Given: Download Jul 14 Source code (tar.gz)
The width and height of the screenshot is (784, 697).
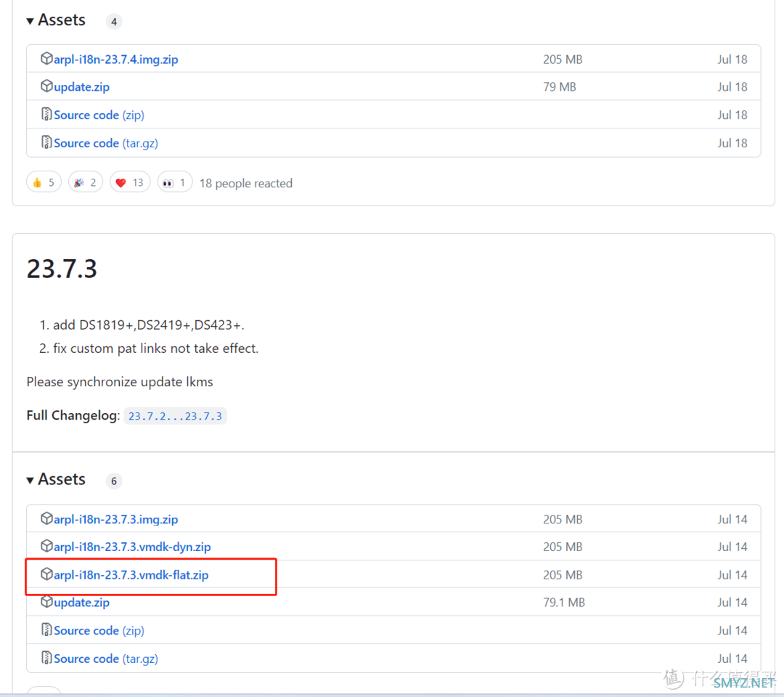Looking at the screenshot, I should (x=106, y=659).
